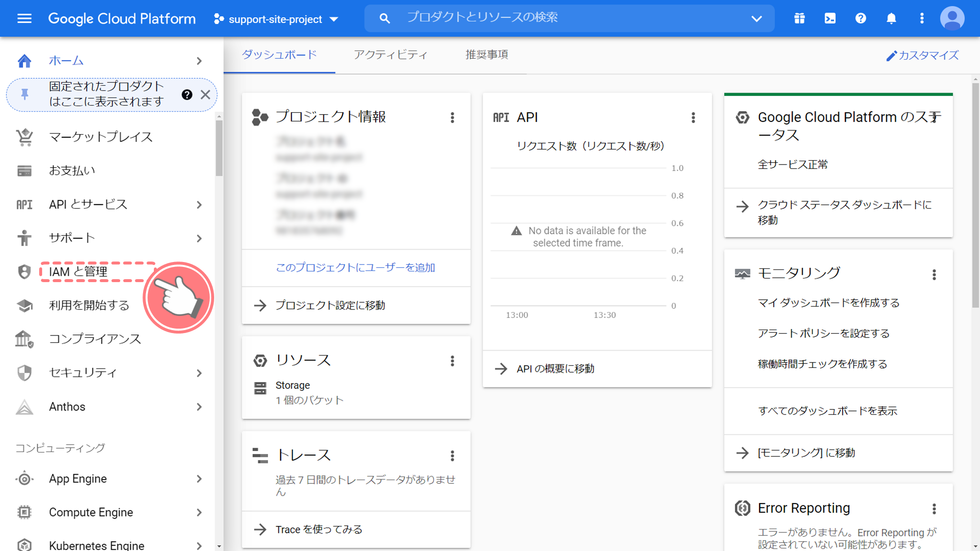Screen dimensions: 980x551
Task: Switch to the 推奨事項 tab
Action: pyautogui.click(x=487, y=55)
